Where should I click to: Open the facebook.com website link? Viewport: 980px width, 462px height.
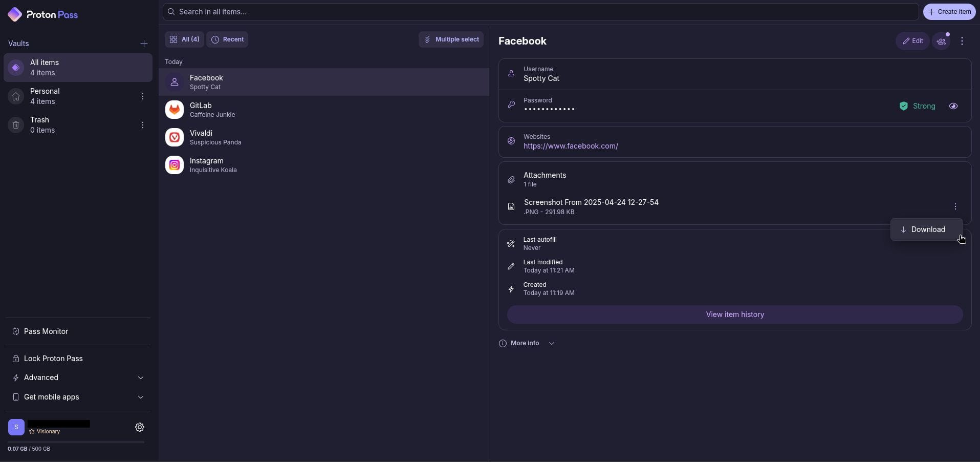pyautogui.click(x=571, y=146)
